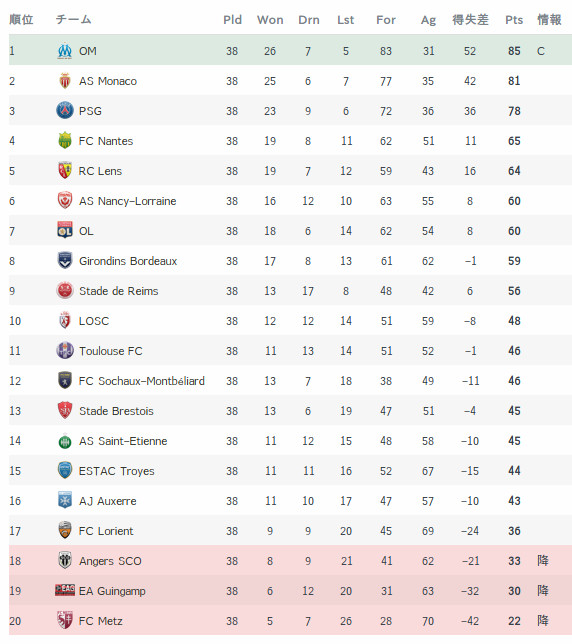Image resolution: width=572 pixels, height=644 pixels.
Task: Click the OL club badge icon
Action: point(65,230)
